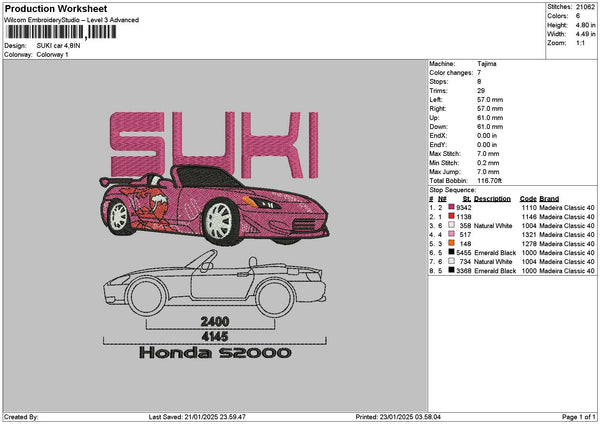Click the Description column header
Image resolution: width=600 pixels, height=424 pixels.
click(x=492, y=198)
